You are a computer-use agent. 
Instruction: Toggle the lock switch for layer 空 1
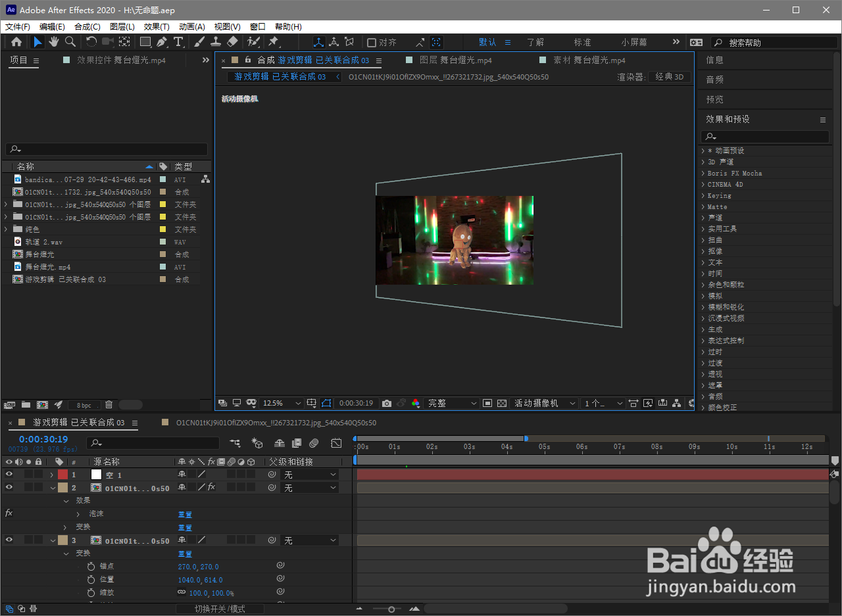pos(39,474)
